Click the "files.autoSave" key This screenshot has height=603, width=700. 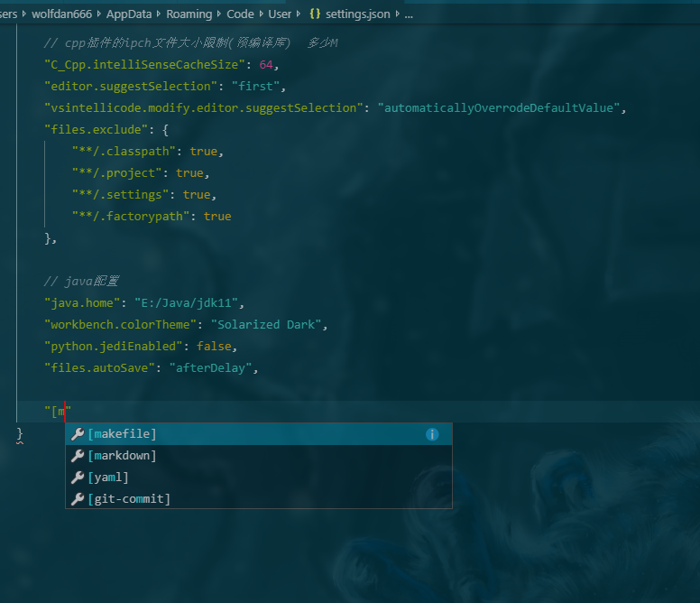99,368
